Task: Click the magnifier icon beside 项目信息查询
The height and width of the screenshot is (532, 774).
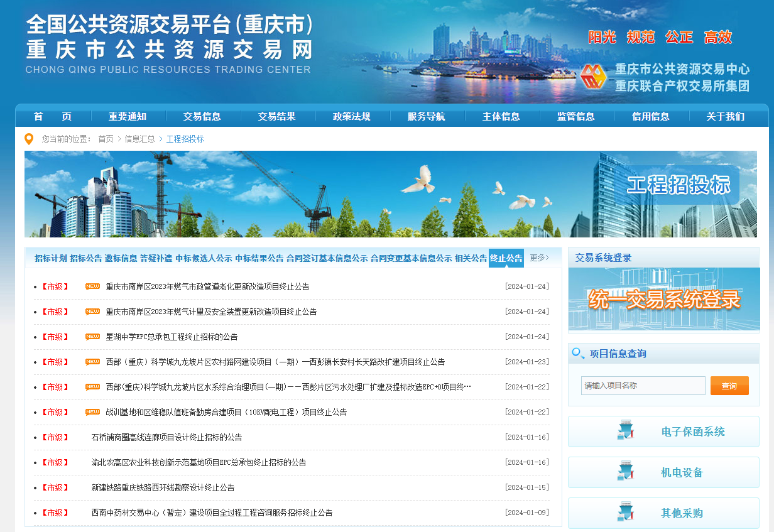Action: point(577,354)
